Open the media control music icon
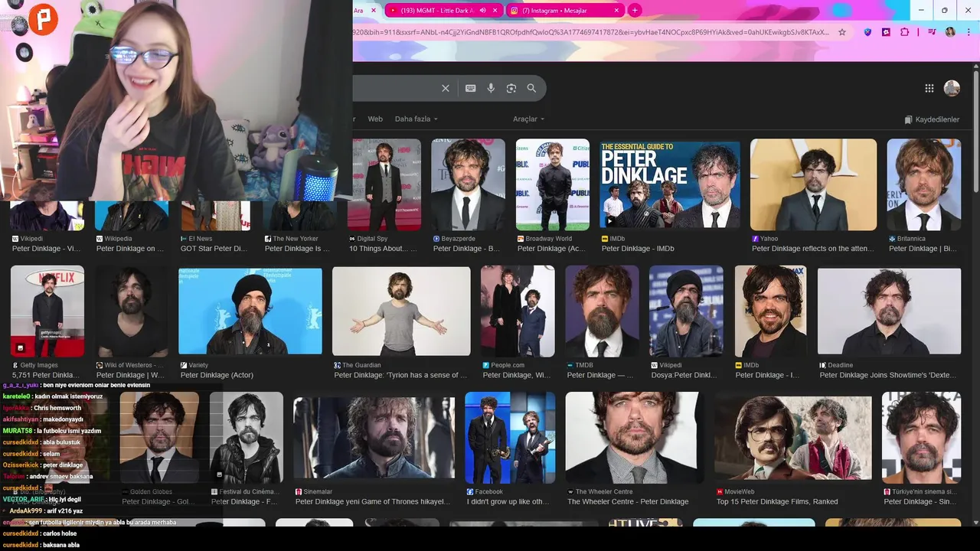The image size is (980, 551). [x=932, y=32]
